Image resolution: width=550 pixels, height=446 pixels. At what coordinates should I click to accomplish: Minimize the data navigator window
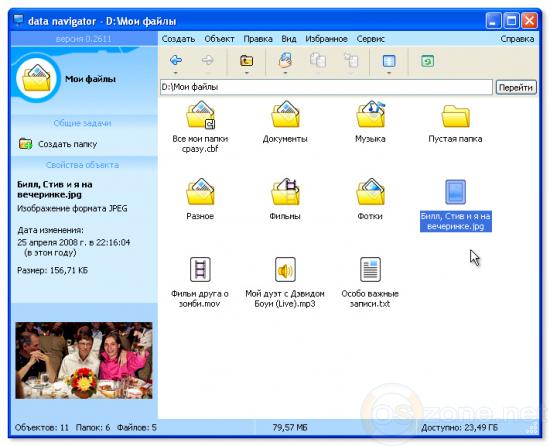493,21
